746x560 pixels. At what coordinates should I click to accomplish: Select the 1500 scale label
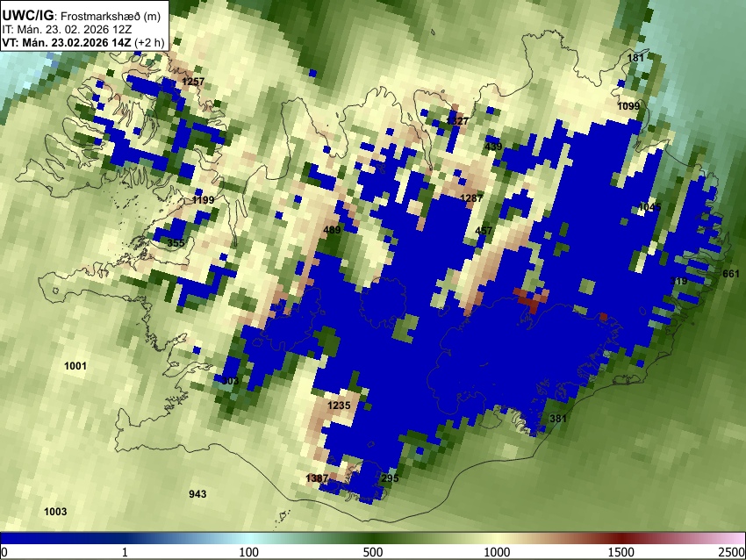click(x=621, y=552)
